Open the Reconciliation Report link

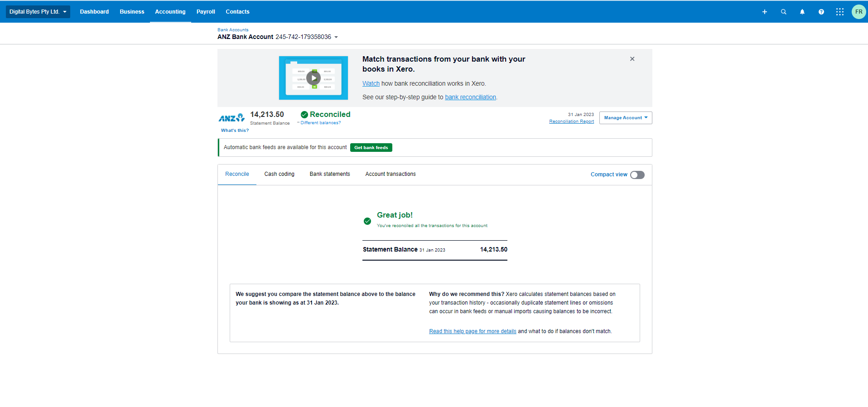571,121
